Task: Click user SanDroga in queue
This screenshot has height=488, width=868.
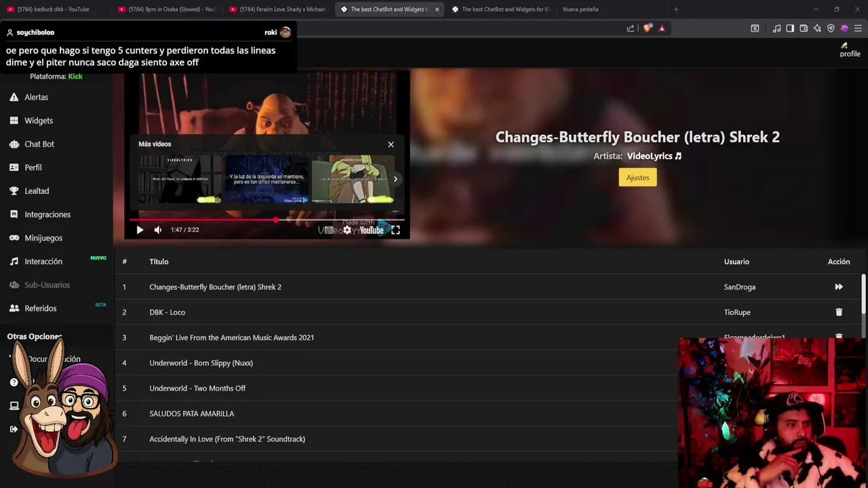Action: click(x=739, y=287)
